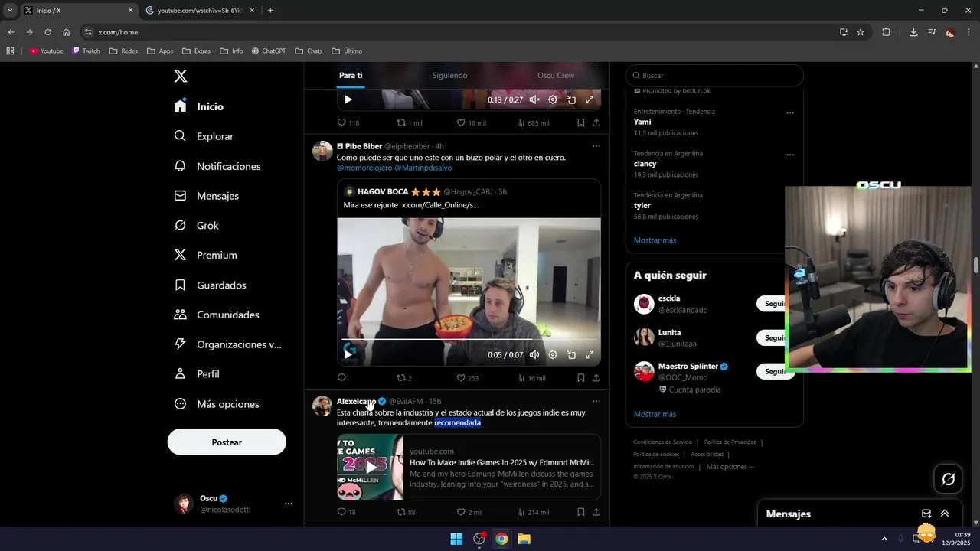The image size is (980, 551).
Task: Mute the top video at 0:13
Action: pos(534,99)
